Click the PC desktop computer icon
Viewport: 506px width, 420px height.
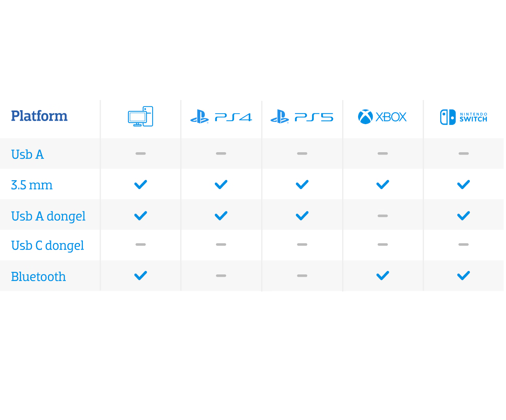(x=141, y=116)
